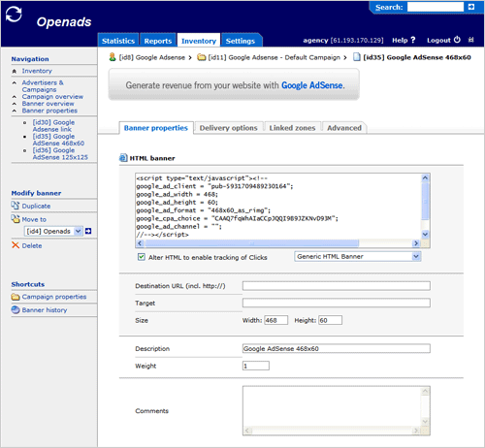The image size is (485, 448).
Task: Click the Google AdSense 125x125 banner link
Action: 60,154
